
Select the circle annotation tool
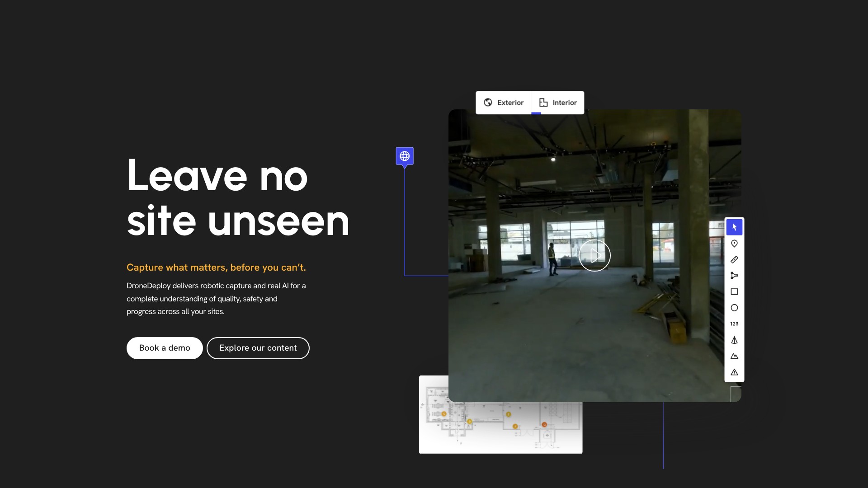(x=734, y=308)
